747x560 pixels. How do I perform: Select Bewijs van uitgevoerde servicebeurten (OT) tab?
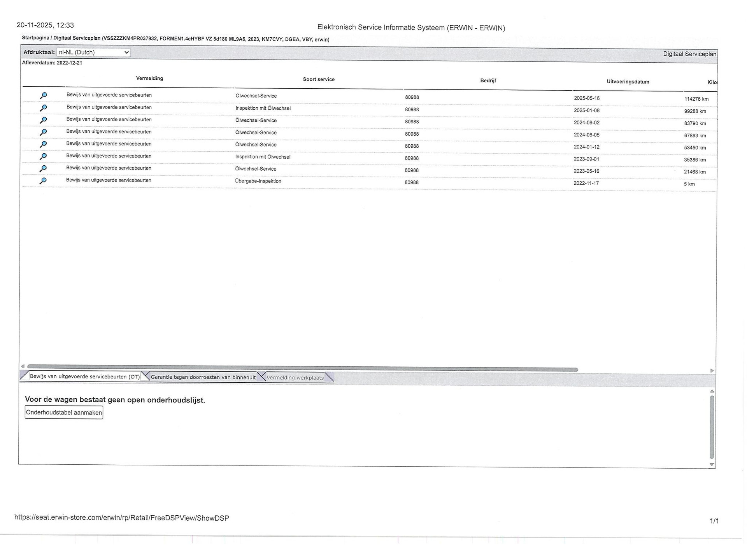click(x=84, y=376)
